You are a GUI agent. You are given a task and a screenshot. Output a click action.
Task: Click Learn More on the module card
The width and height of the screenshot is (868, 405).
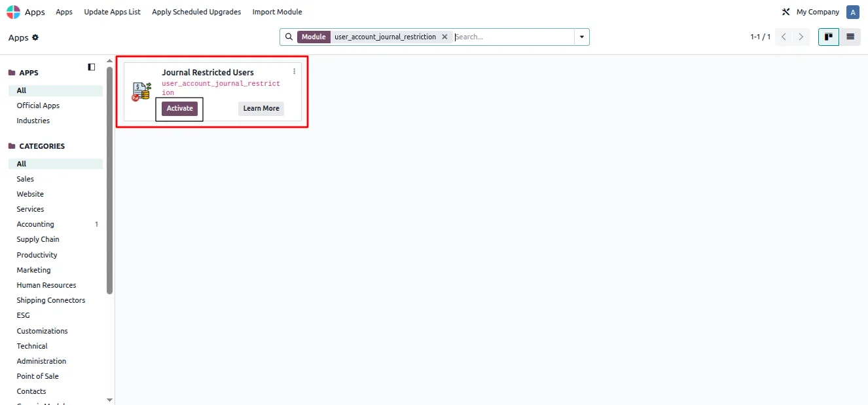[x=261, y=108]
